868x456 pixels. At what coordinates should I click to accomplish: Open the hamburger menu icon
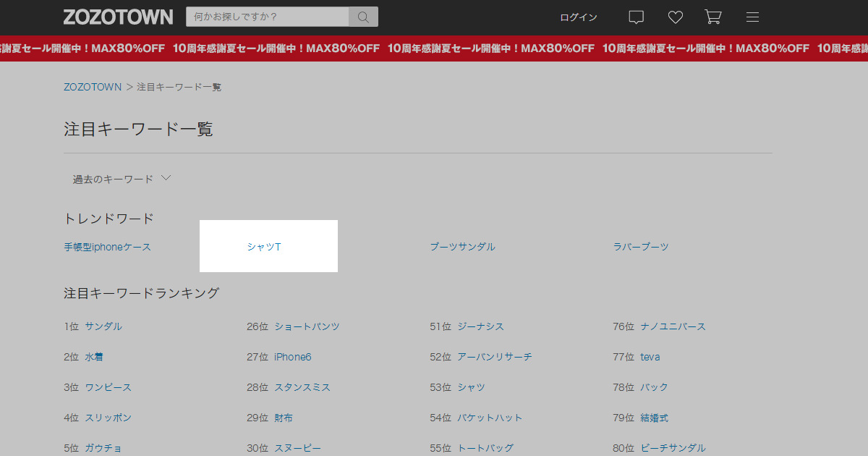[753, 17]
